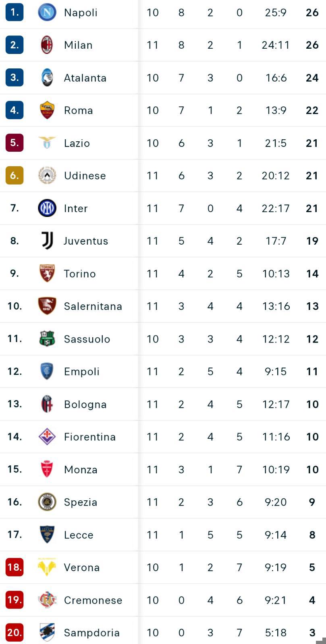Click the maroon rank 5 badge

click(15, 143)
